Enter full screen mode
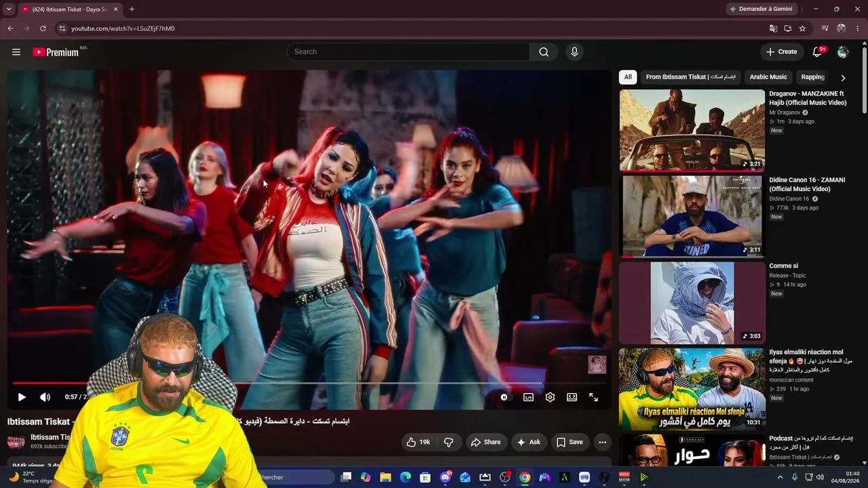868x488 pixels. (x=593, y=397)
